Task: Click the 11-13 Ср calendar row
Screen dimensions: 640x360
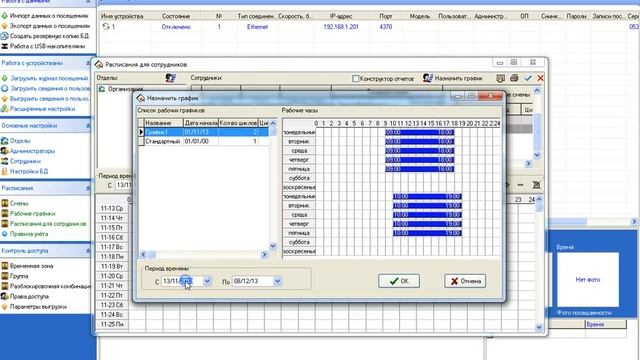Action: 112,208
